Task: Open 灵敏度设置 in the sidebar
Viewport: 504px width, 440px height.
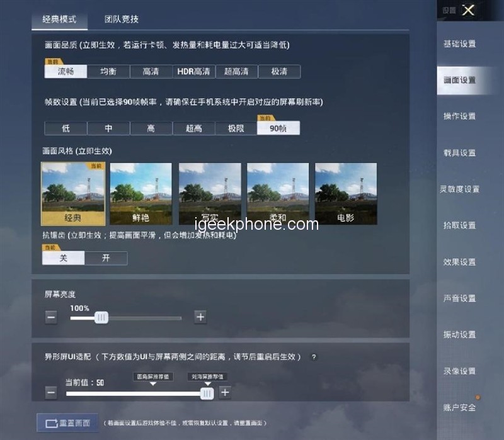Action: click(460, 189)
